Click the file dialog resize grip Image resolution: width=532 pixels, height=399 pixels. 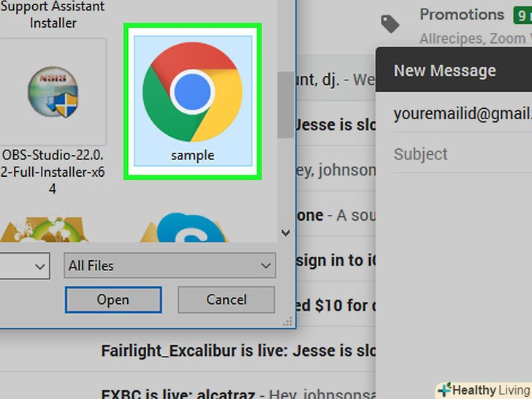(288, 322)
